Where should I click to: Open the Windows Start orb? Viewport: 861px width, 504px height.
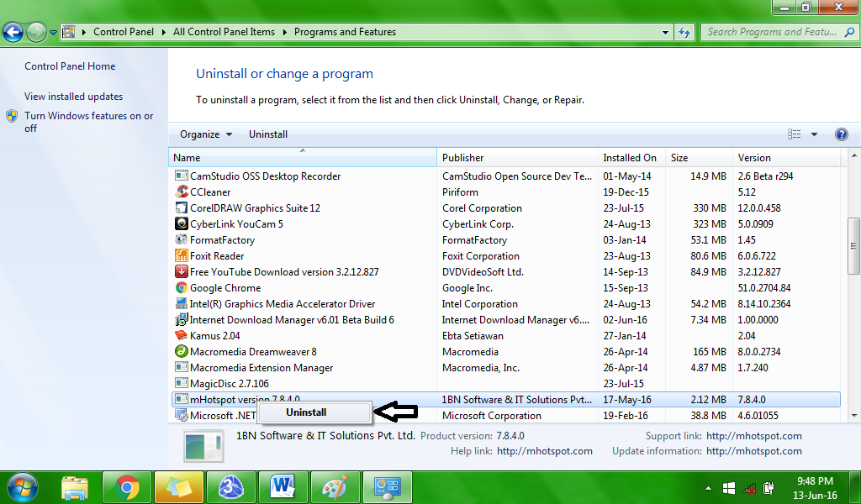(x=23, y=487)
